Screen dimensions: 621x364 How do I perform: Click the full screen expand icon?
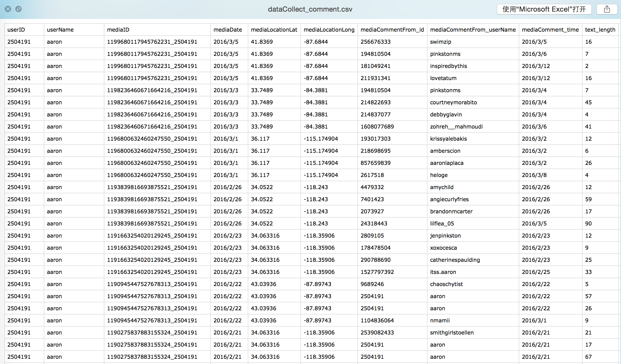pyautogui.click(x=18, y=9)
